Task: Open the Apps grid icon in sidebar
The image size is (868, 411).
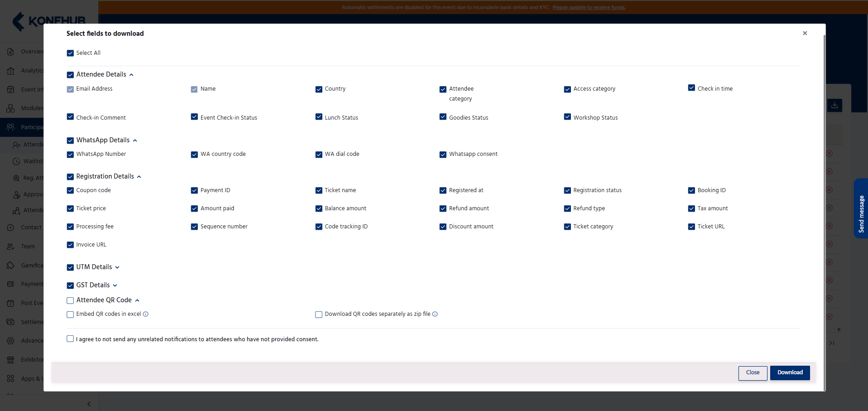Action: click(x=11, y=379)
